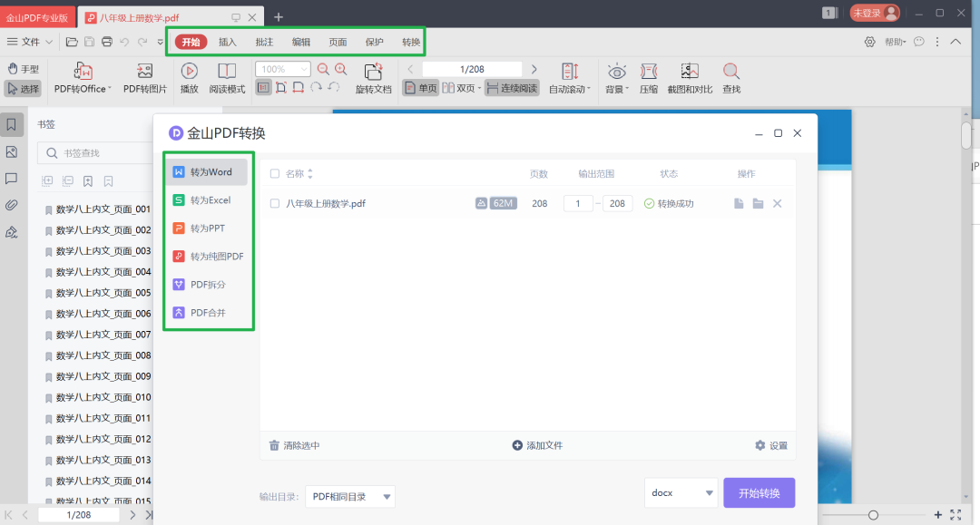
Task: Switch to the 页面 ribbon tab
Action: tap(338, 42)
